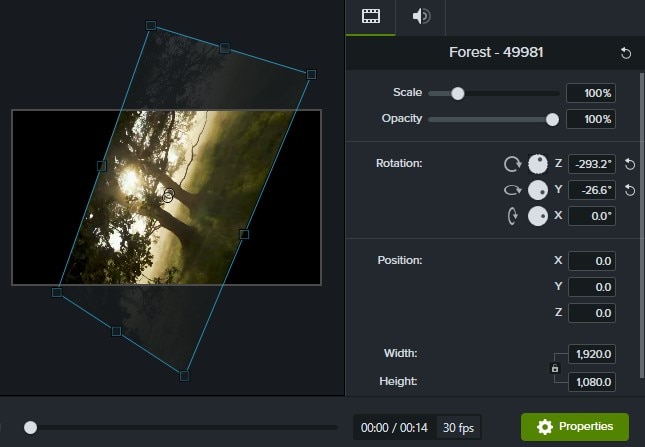Click the Height field showing 1,080.0

[592, 382]
